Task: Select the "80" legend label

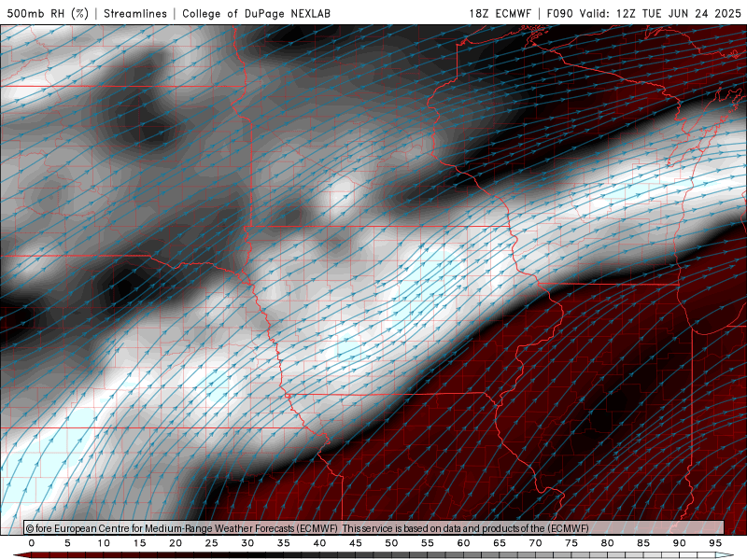Action: pyautogui.click(x=607, y=543)
